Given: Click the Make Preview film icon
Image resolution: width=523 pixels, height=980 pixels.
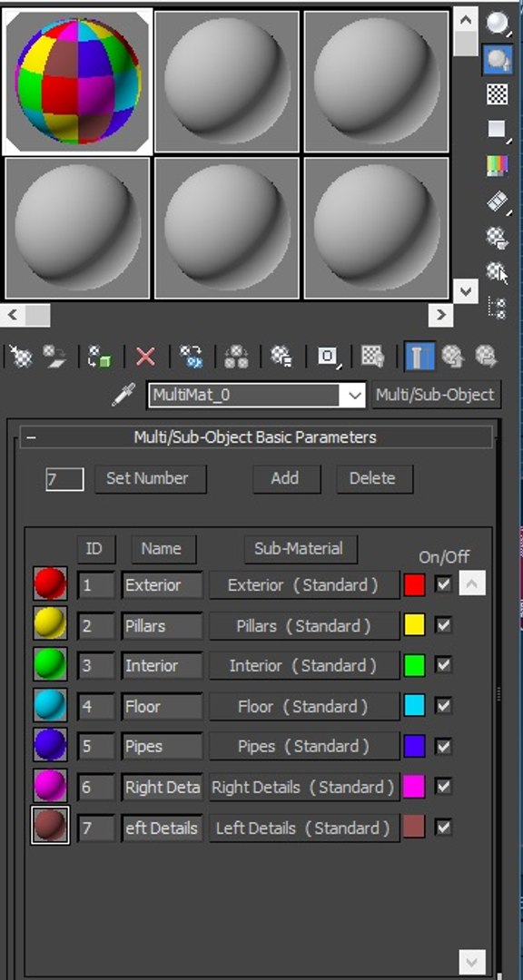Looking at the screenshot, I should pyautogui.click(x=498, y=201).
